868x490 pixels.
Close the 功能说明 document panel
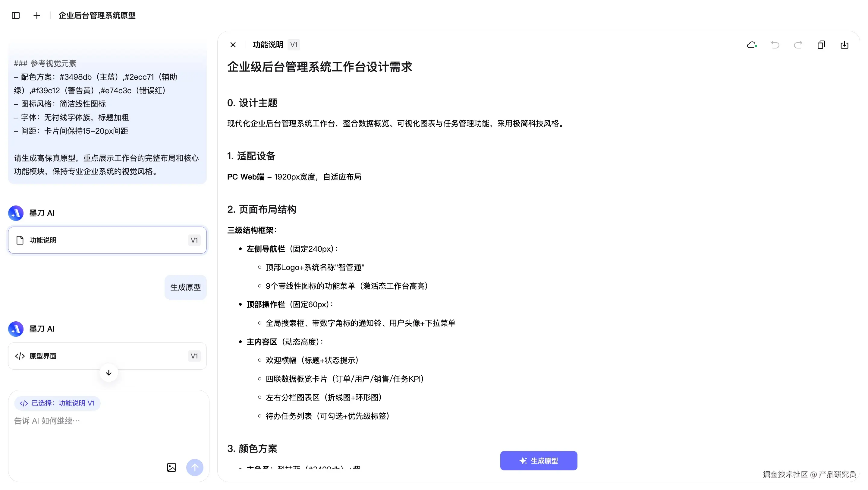[x=233, y=45]
